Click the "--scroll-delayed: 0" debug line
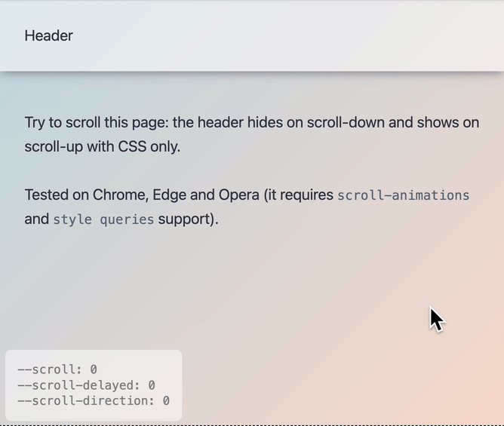Viewport: 504px width, 426px height. pyautogui.click(x=86, y=385)
